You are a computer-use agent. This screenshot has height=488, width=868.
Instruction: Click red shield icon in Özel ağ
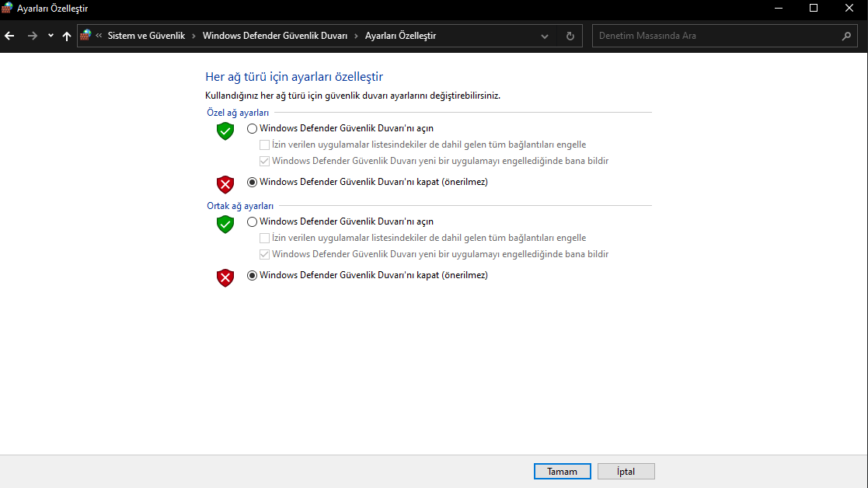point(225,184)
